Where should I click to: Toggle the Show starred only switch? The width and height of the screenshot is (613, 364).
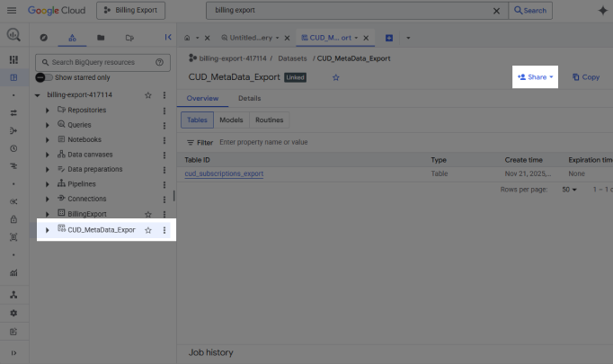pos(42,77)
